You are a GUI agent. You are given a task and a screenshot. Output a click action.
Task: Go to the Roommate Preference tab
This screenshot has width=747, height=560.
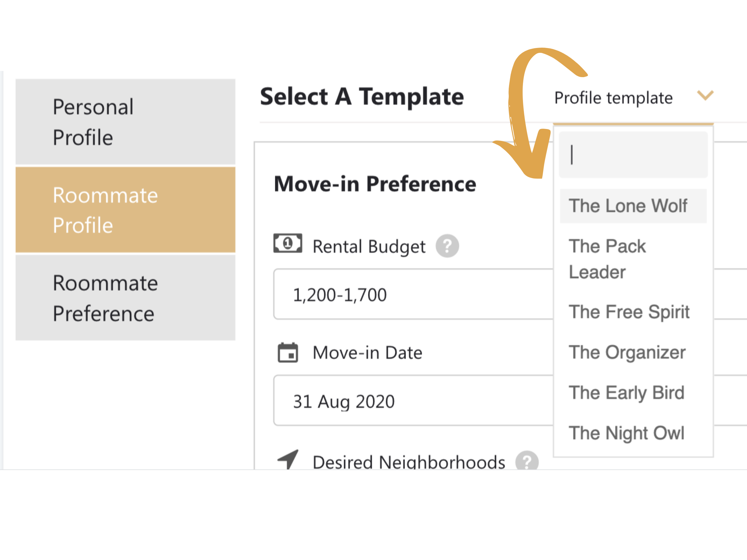coord(125,298)
